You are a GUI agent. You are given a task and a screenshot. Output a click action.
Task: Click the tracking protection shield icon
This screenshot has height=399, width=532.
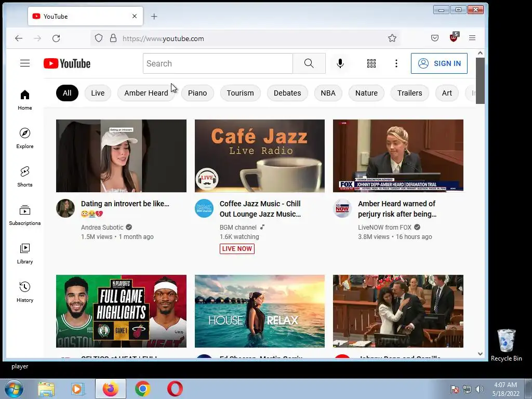pos(99,38)
